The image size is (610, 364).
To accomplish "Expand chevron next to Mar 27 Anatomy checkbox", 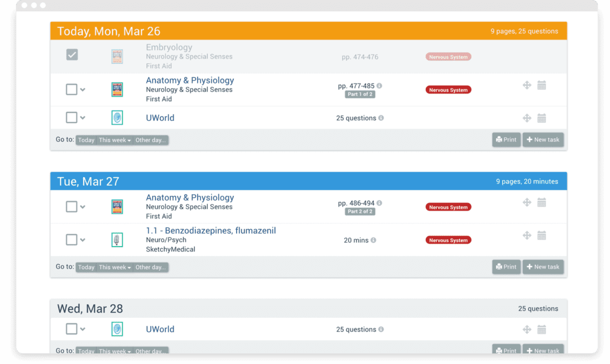I will pos(83,207).
